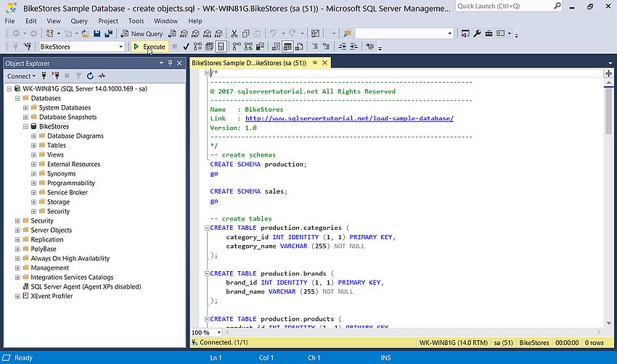Viewport: 617px width, 364px height.
Task: Open the BikeStores database dropdown
Action: (120, 47)
